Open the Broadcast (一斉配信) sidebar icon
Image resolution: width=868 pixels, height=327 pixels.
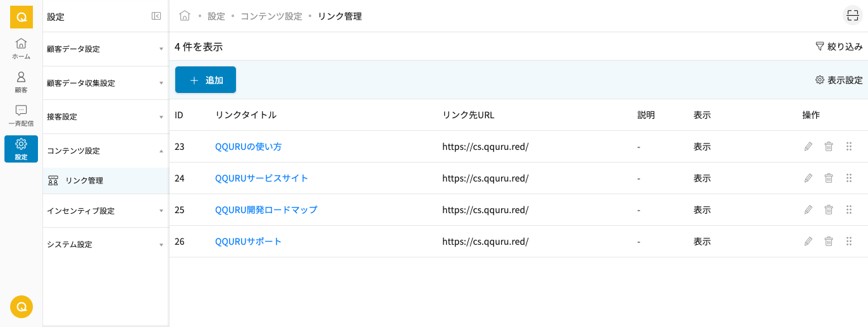pyautogui.click(x=21, y=115)
